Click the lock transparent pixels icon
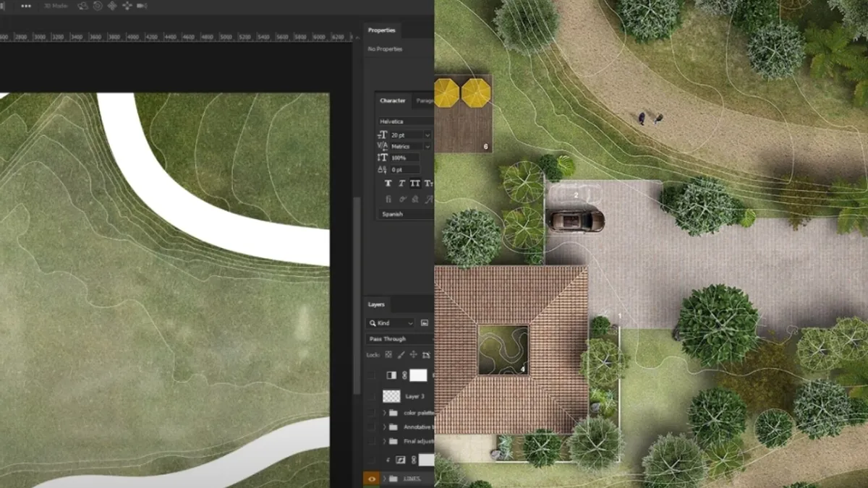Image resolution: width=868 pixels, height=488 pixels. click(388, 355)
